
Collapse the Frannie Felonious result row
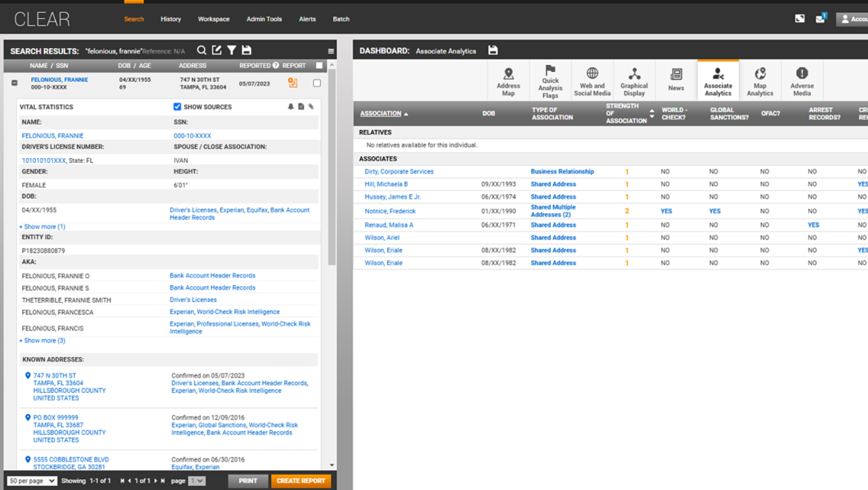pos(14,83)
